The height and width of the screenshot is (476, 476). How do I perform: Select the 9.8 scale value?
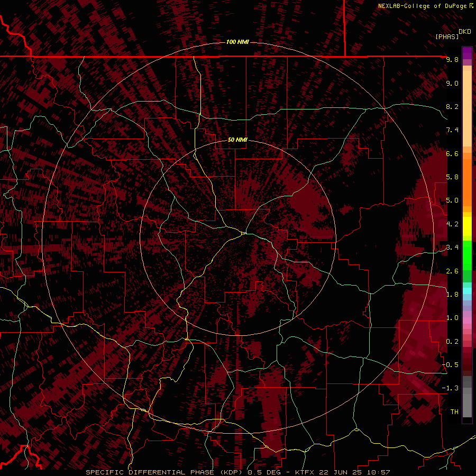pos(452,59)
